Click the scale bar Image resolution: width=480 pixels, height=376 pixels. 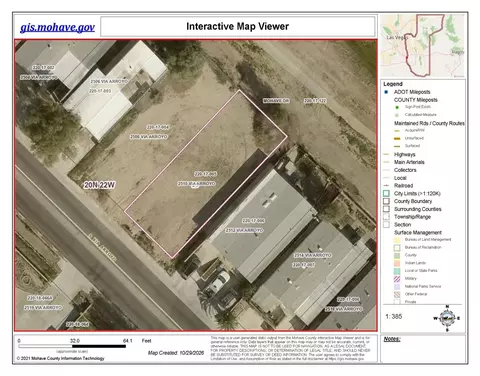[72, 346]
